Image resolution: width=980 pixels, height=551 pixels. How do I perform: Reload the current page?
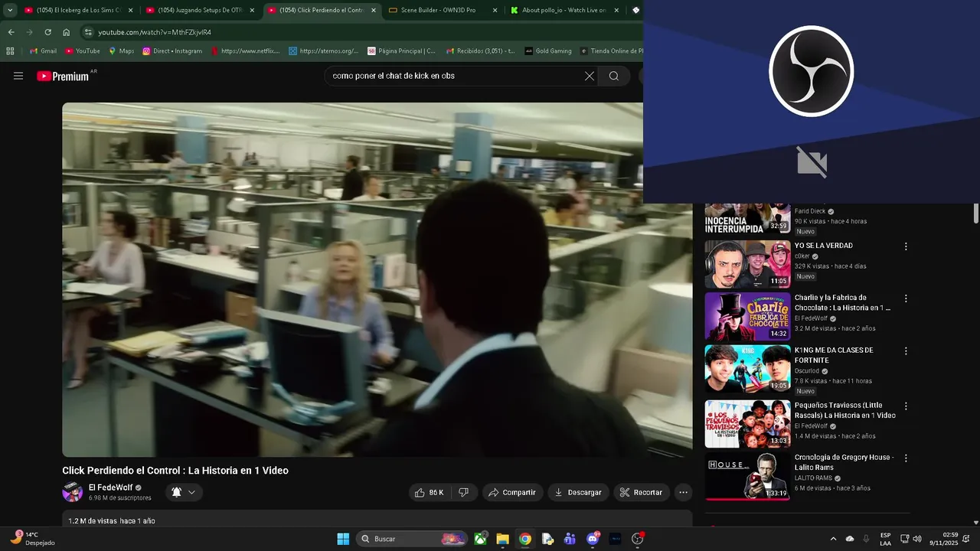click(x=47, y=32)
